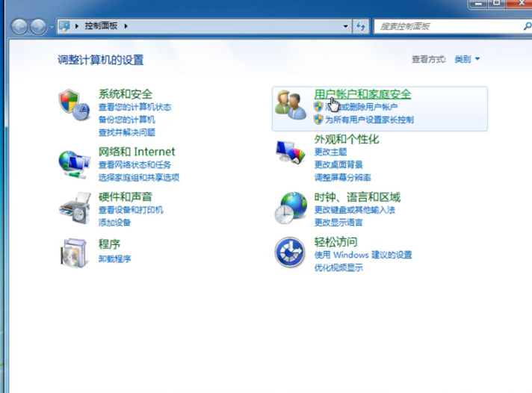Viewport: 532px width, 393px height.
Task: Open 更改桌面背景 link
Action: [x=338, y=165]
